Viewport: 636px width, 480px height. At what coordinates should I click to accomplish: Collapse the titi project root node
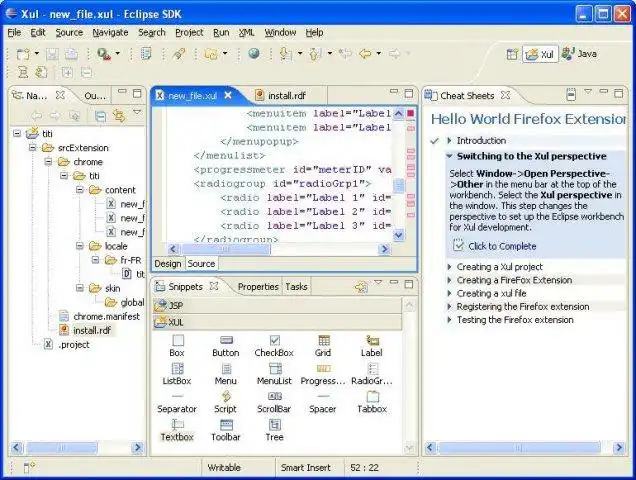coord(17,133)
